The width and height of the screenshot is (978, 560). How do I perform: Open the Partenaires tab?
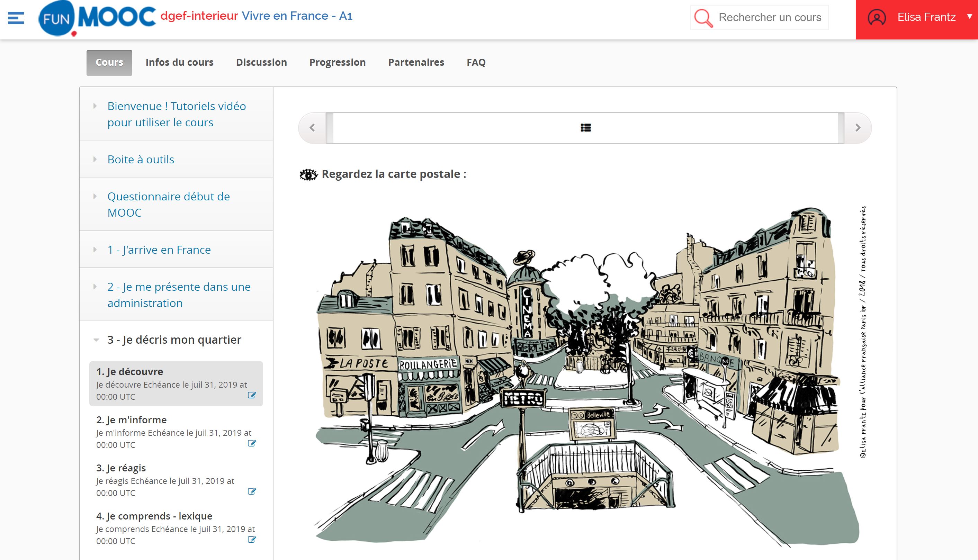416,63
